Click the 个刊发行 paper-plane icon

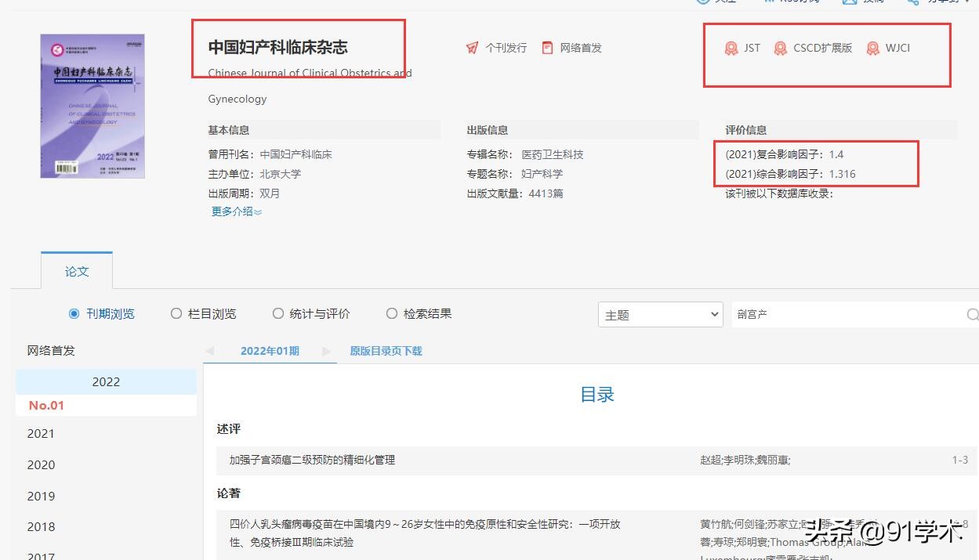pyautogui.click(x=473, y=47)
